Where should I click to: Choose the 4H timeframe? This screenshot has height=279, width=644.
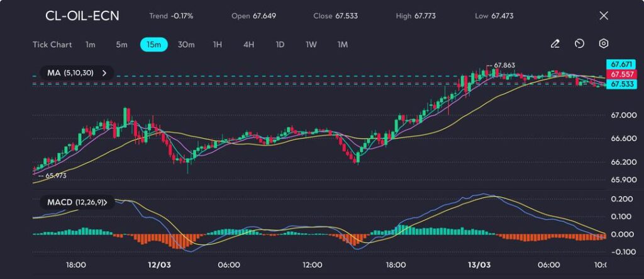coord(248,45)
